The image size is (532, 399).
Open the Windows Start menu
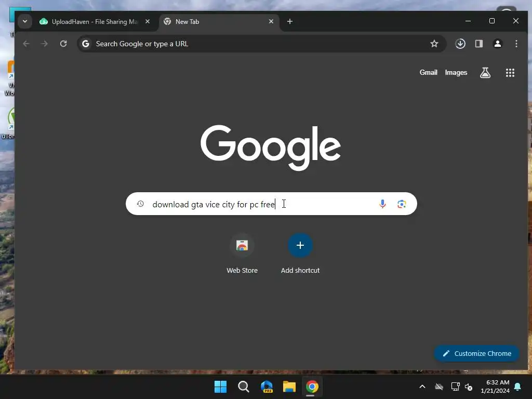point(220,387)
